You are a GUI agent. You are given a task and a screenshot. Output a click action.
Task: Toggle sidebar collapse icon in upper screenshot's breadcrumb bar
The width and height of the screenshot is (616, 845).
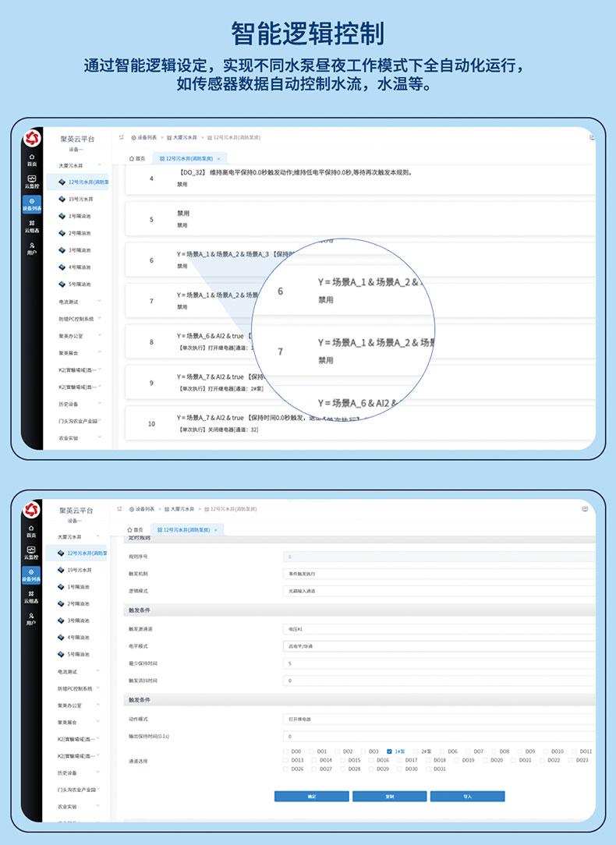coord(122,137)
